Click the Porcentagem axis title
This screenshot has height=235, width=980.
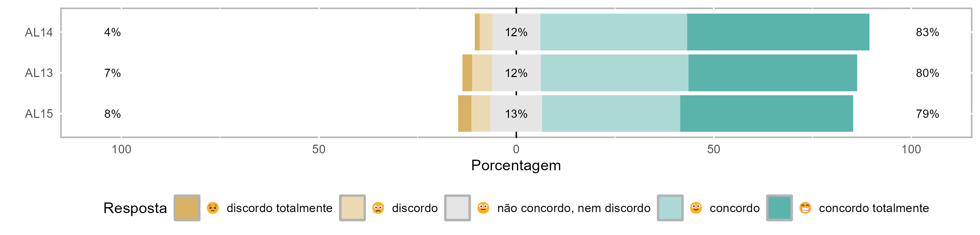point(516,165)
